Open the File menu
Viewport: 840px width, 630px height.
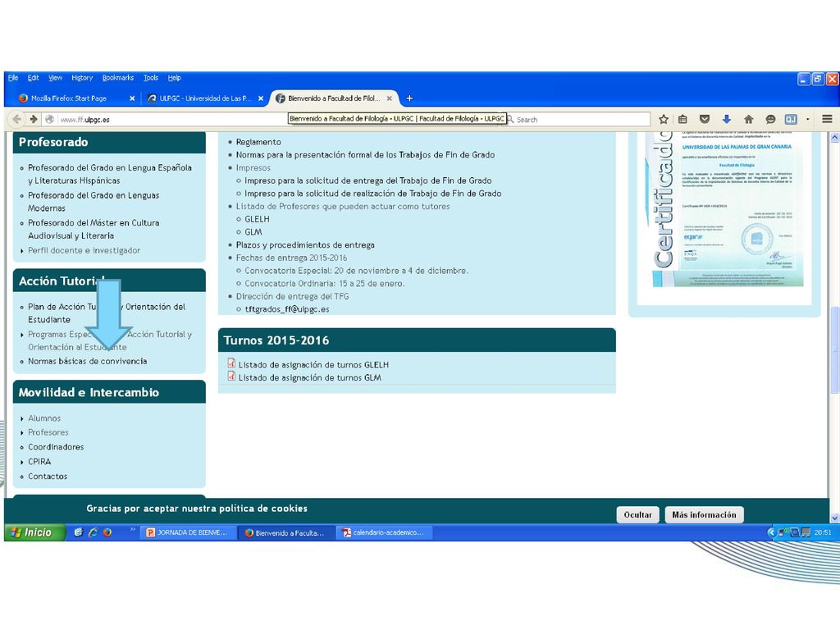(13, 78)
